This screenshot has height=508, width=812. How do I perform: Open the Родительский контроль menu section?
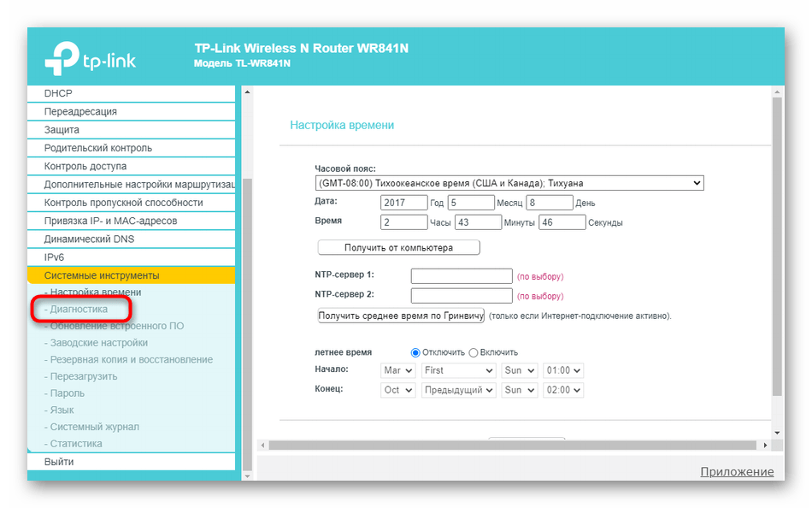click(x=98, y=148)
